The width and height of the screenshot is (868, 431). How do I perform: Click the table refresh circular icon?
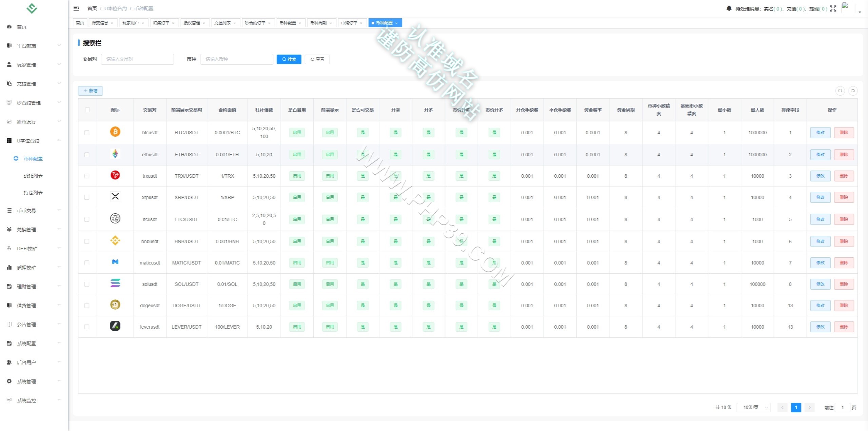click(853, 91)
